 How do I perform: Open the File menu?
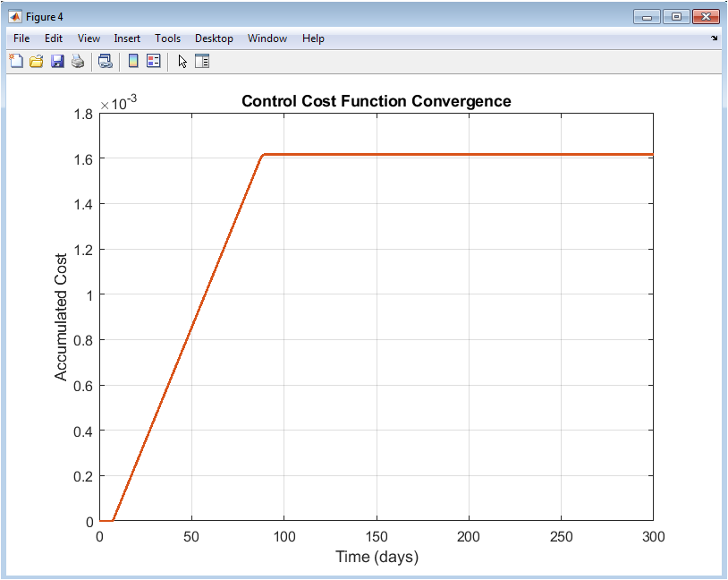(21, 38)
